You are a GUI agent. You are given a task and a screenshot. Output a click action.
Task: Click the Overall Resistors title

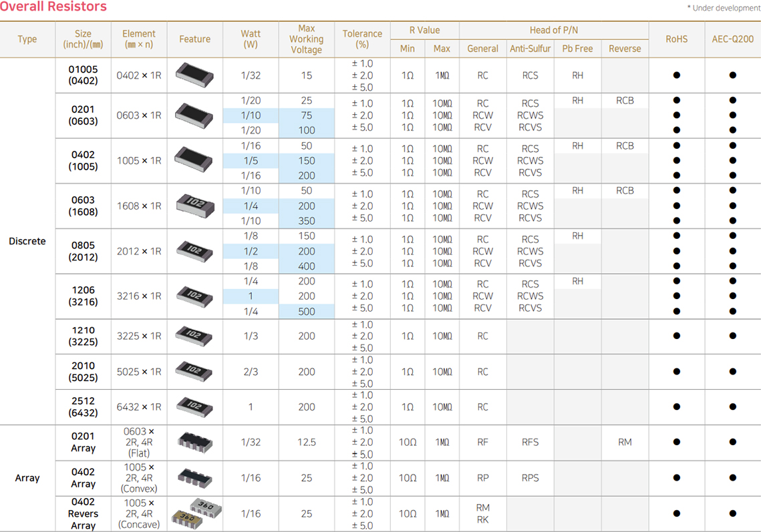53,7
